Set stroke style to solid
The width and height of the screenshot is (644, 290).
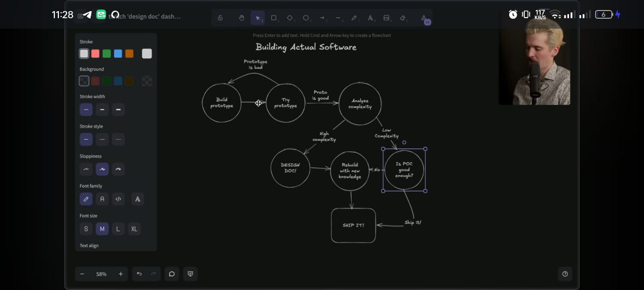[x=86, y=139]
